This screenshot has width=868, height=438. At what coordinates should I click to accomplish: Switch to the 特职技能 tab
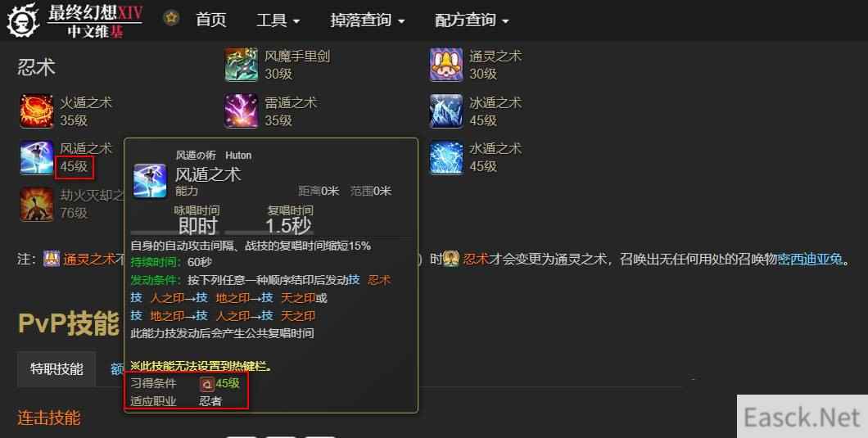tap(57, 368)
